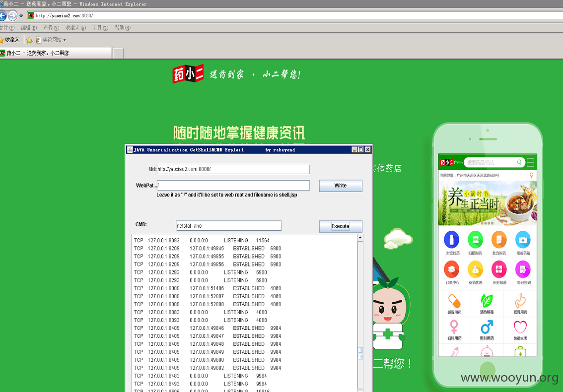Open the 查看(V) menu
Screen dimensions: 563x392
51,28
